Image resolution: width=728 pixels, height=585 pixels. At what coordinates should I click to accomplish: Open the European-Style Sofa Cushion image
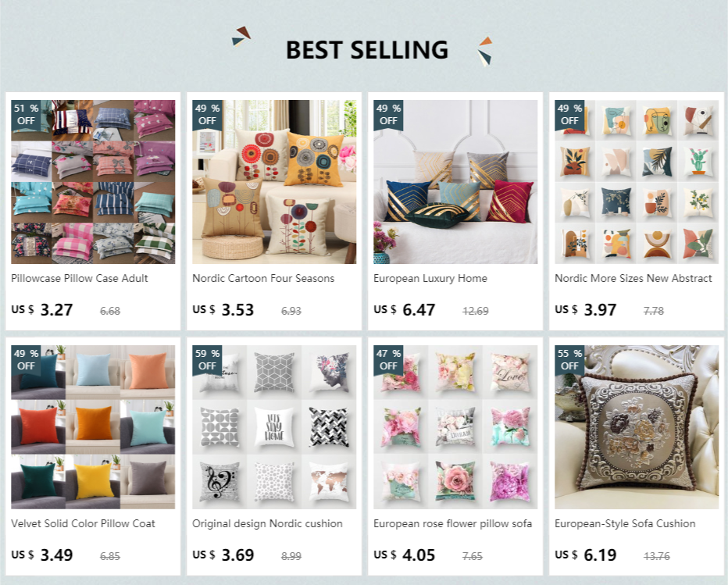coord(636,426)
